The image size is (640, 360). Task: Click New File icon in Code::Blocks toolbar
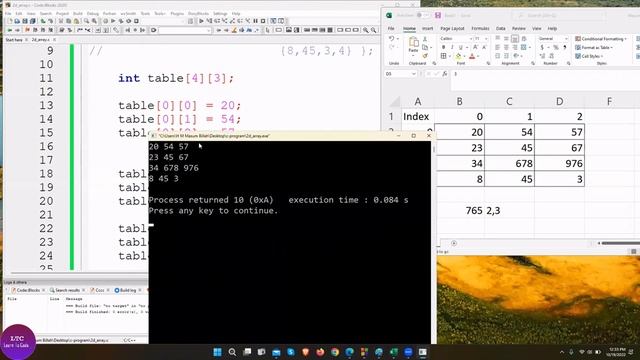(x=9, y=21)
